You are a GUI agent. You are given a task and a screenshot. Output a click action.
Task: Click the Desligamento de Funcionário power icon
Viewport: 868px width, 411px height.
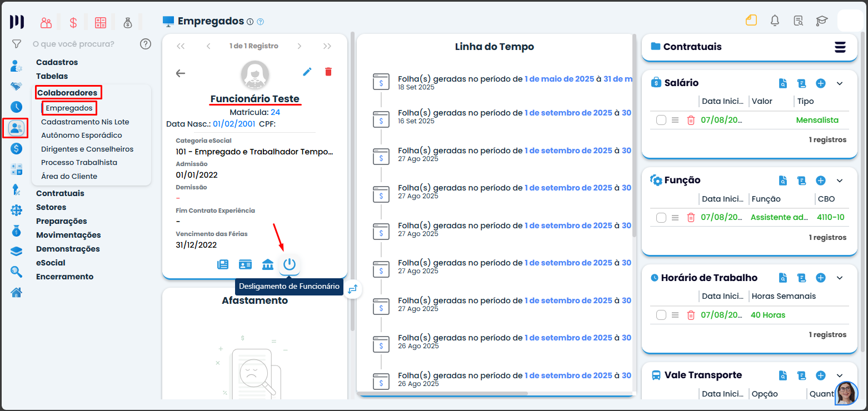click(x=289, y=264)
